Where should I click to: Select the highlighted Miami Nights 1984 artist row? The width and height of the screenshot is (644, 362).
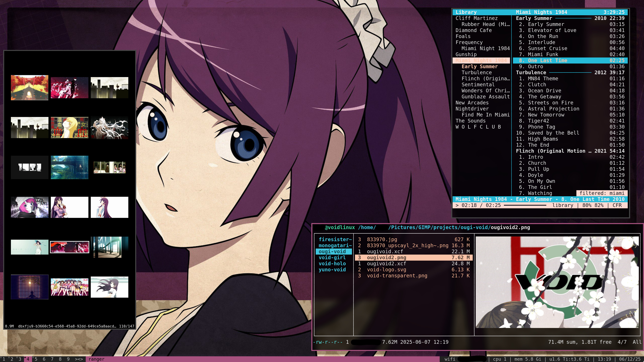pos(481,61)
